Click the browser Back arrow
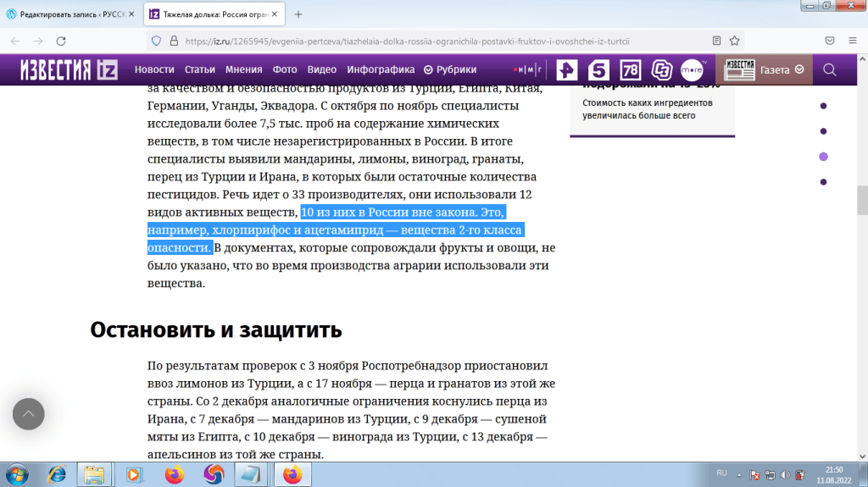 pos(15,41)
